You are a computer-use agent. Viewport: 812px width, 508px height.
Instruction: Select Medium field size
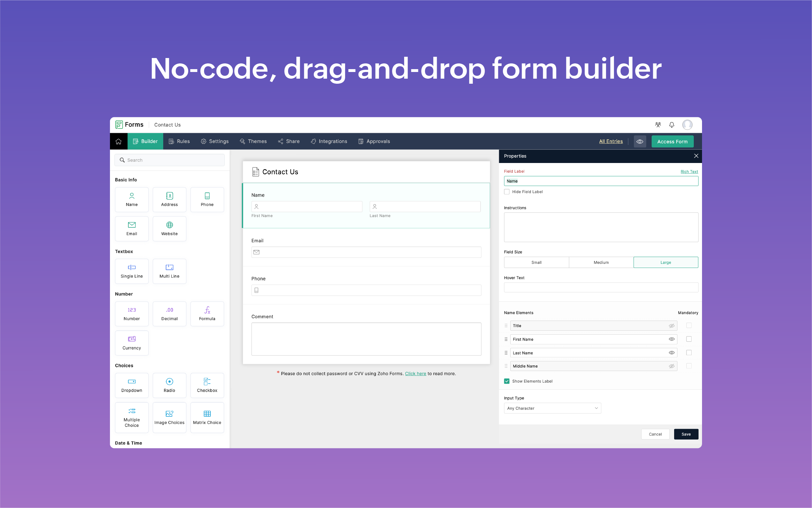pos(601,262)
